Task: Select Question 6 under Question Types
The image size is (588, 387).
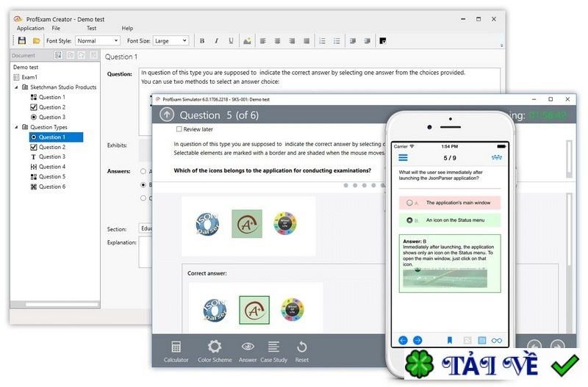Action: [48, 187]
